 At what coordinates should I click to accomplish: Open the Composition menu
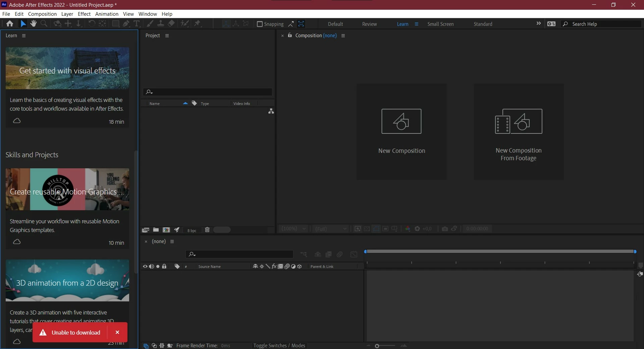[42, 14]
